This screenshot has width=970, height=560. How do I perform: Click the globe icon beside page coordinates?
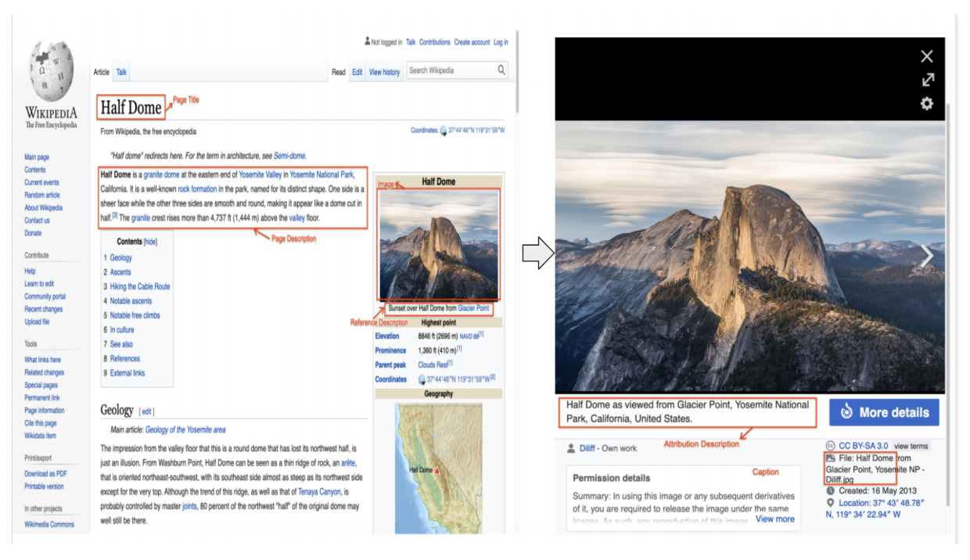click(443, 131)
